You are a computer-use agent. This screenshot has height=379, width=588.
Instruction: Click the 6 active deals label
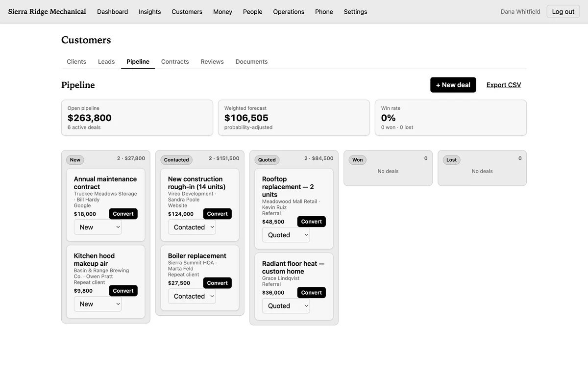coord(84,127)
